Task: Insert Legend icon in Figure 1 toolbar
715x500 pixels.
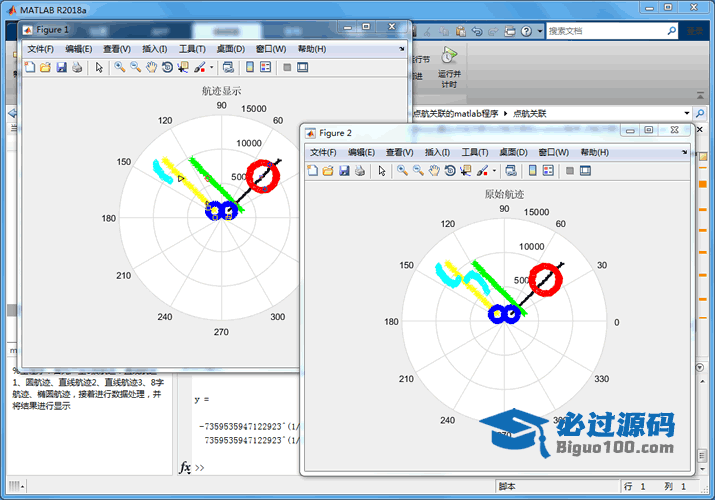Action: tap(265, 67)
